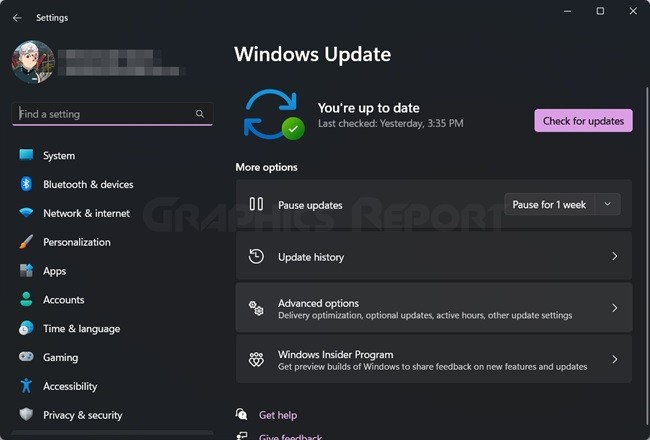Expand the pause duration dropdown arrow
This screenshot has width=650, height=440.
(608, 204)
